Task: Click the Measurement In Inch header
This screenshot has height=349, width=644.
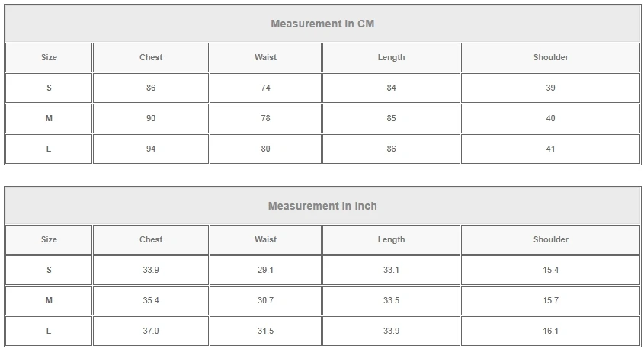Action: coord(322,206)
